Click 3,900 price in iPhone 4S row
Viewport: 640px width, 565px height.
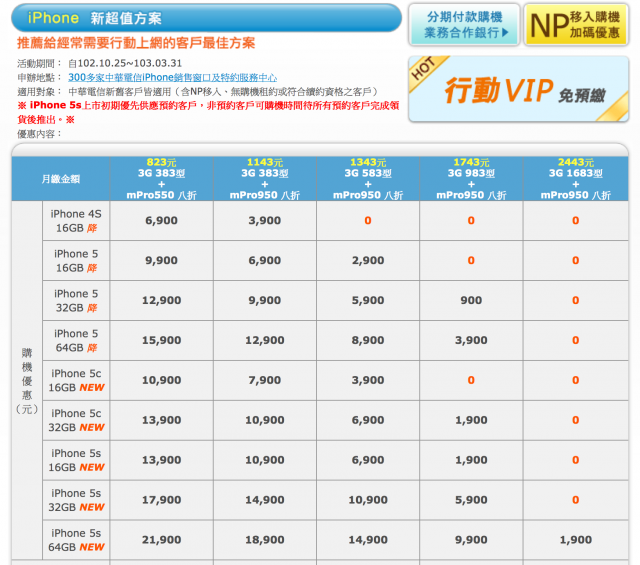(x=265, y=220)
